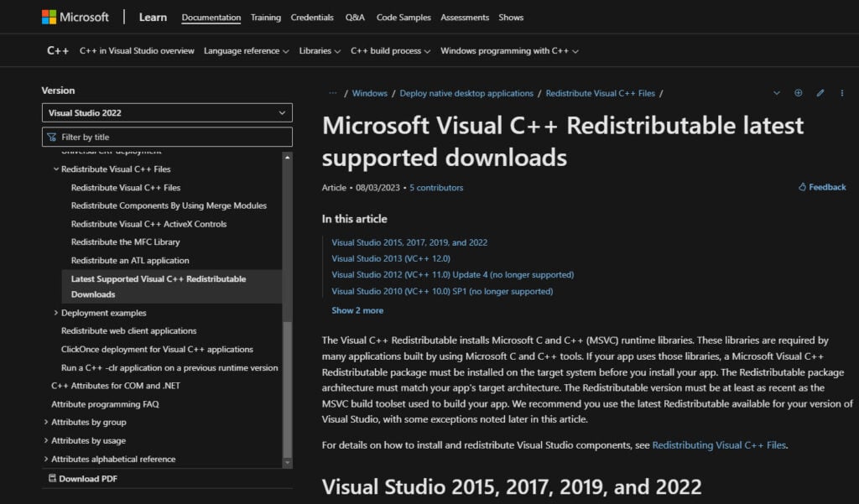
Task: Go to Windows breadcrumb
Action: 369,94
